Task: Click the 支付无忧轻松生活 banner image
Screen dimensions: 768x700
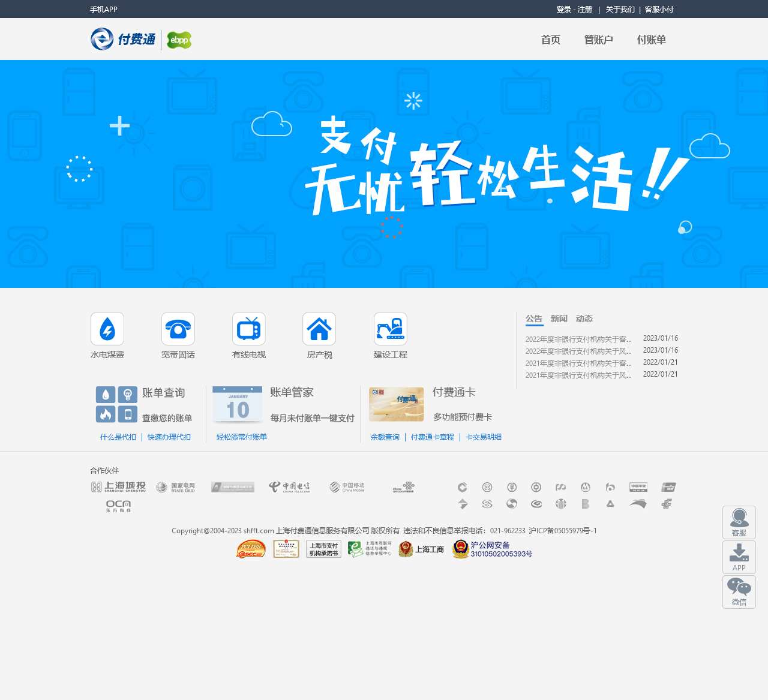Action: 384,174
